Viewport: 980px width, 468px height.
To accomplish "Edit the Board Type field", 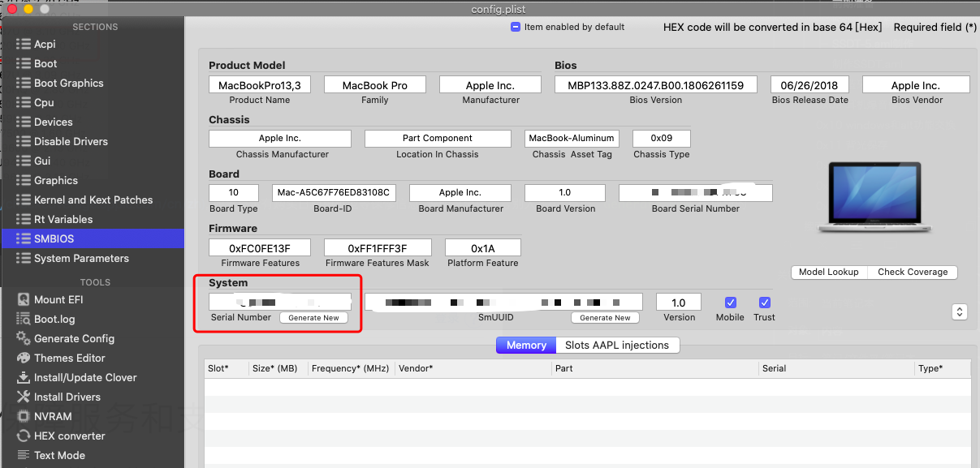I will click(234, 193).
